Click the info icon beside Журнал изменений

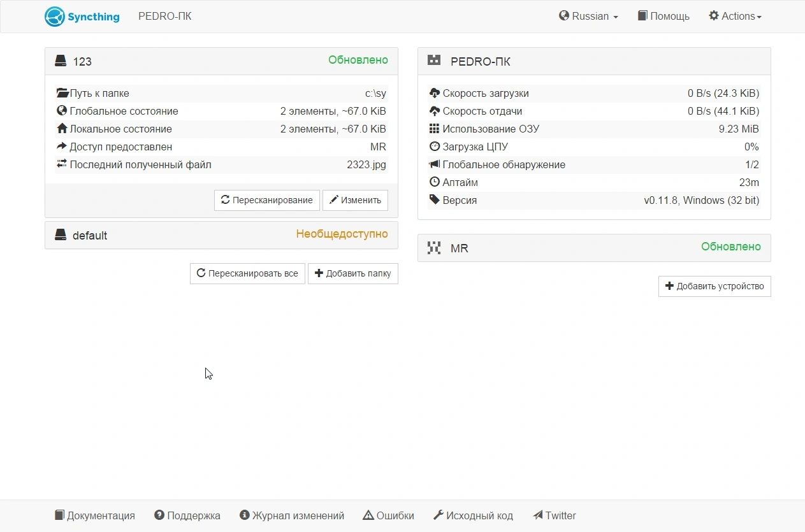click(x=244, y=515)
